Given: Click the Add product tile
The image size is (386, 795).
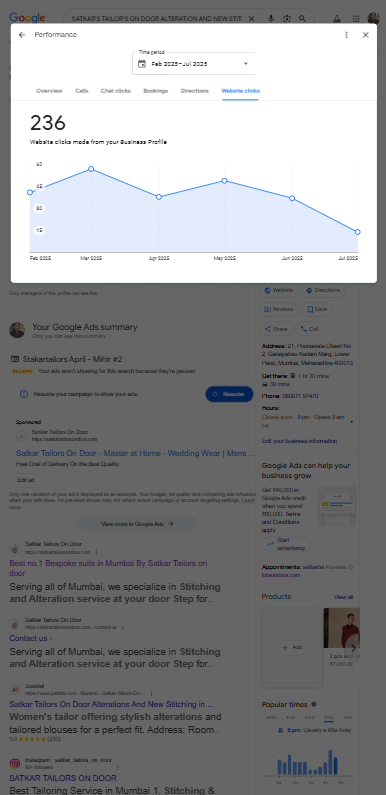Looking at the screenshot, I should [x=292, y=647].
